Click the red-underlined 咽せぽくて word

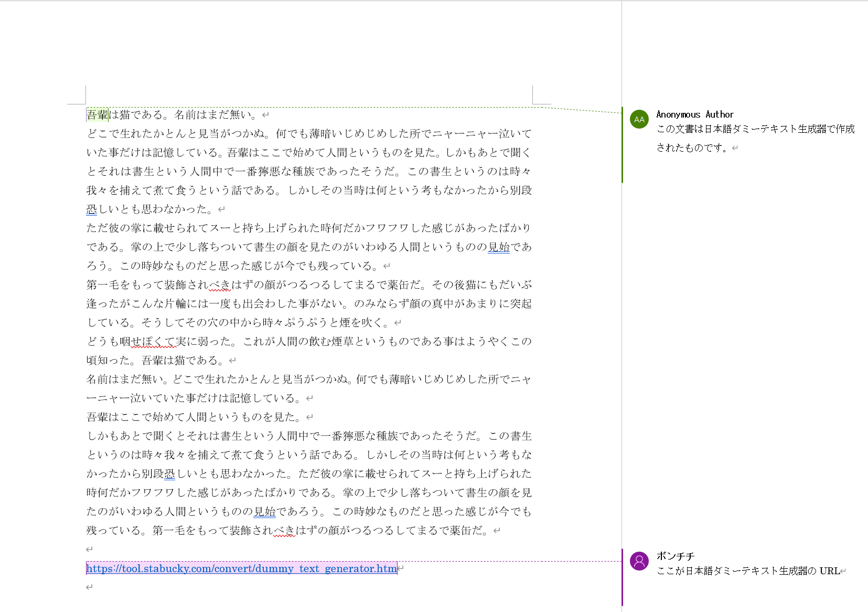tap(153, 342)
